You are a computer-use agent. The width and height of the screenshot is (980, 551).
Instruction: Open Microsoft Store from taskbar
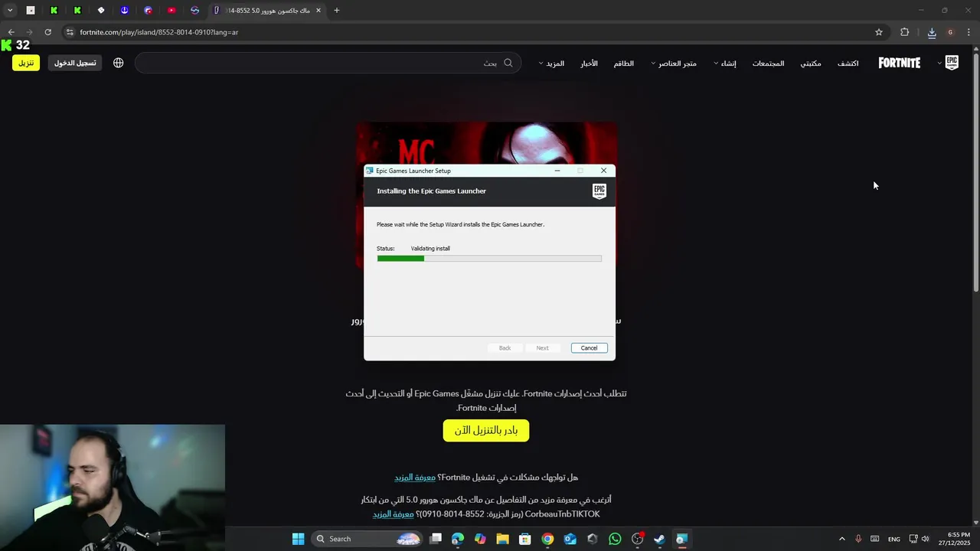pos(524,539)
